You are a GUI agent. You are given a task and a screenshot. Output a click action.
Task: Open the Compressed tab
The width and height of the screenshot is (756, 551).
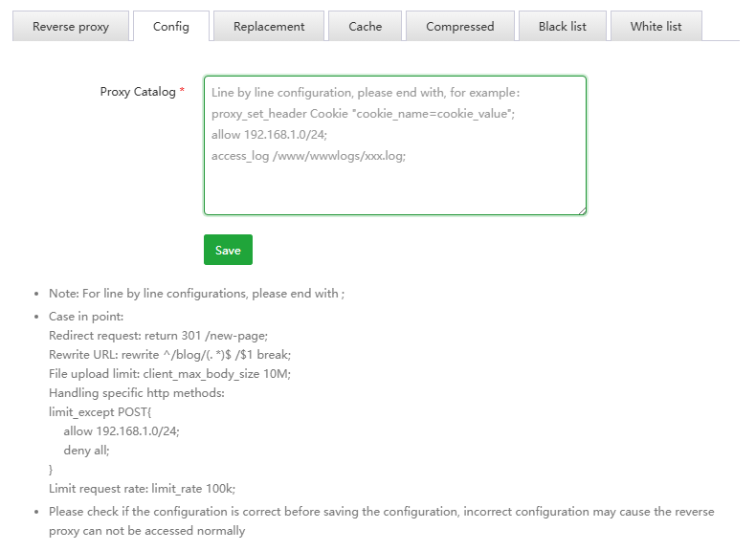pos(460,27)
